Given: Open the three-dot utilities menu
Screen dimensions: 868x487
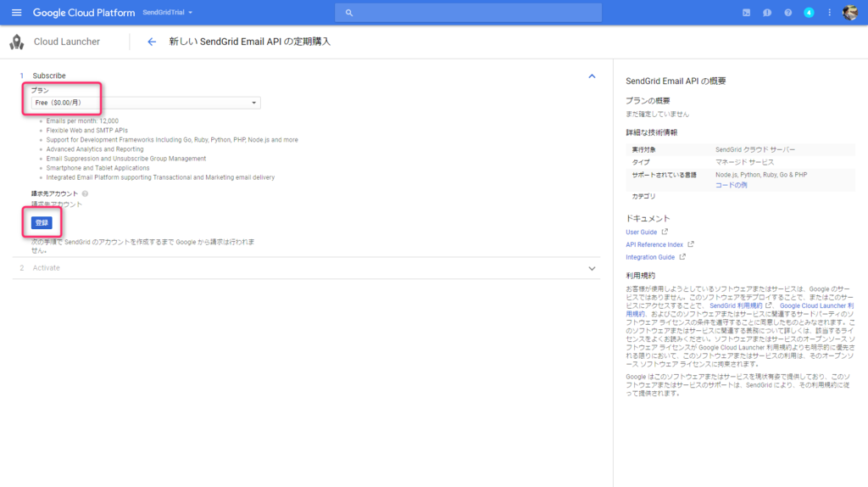Looking at the screenshot, I should 829,12.
